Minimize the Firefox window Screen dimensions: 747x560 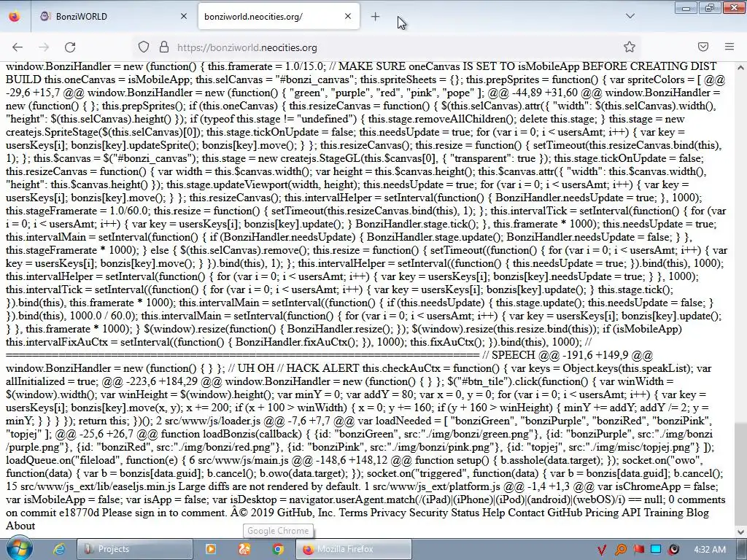coord(686,8)
